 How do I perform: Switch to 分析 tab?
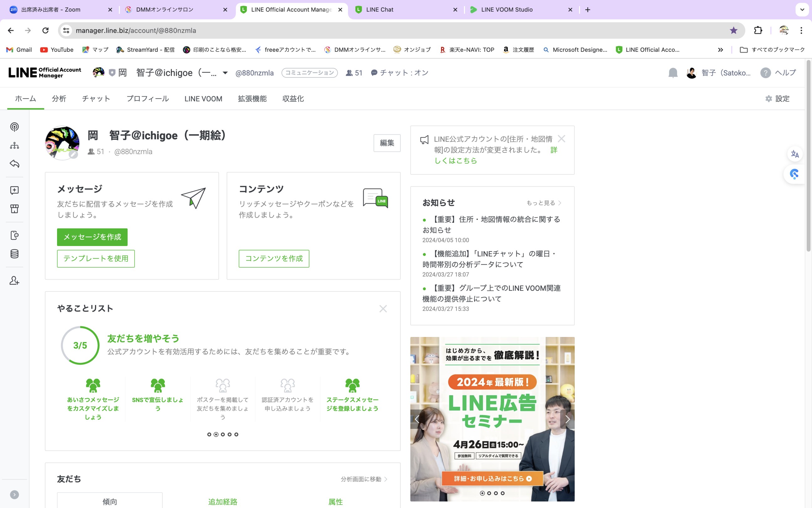[59, 99]
